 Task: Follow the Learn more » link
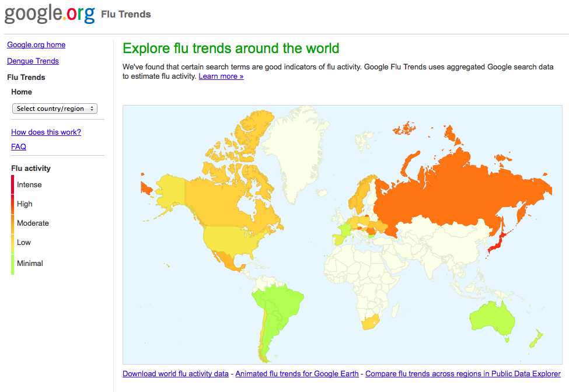[221, 76]
